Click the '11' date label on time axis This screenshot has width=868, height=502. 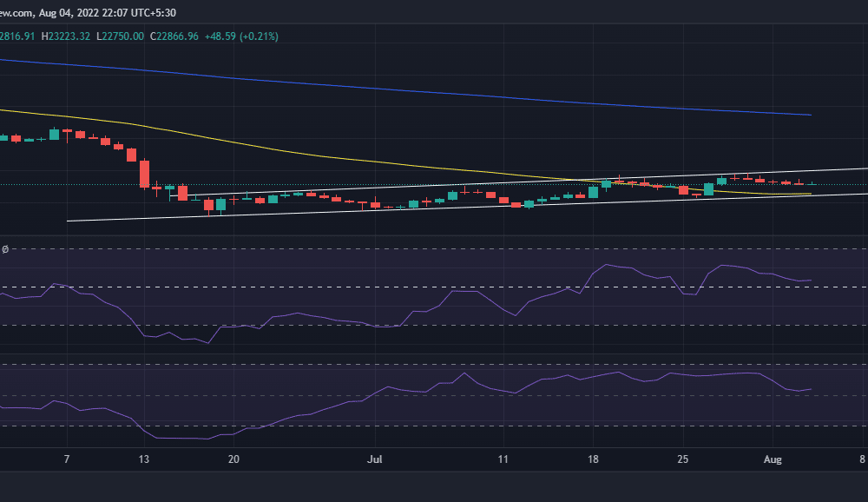(x=503, y=459)
